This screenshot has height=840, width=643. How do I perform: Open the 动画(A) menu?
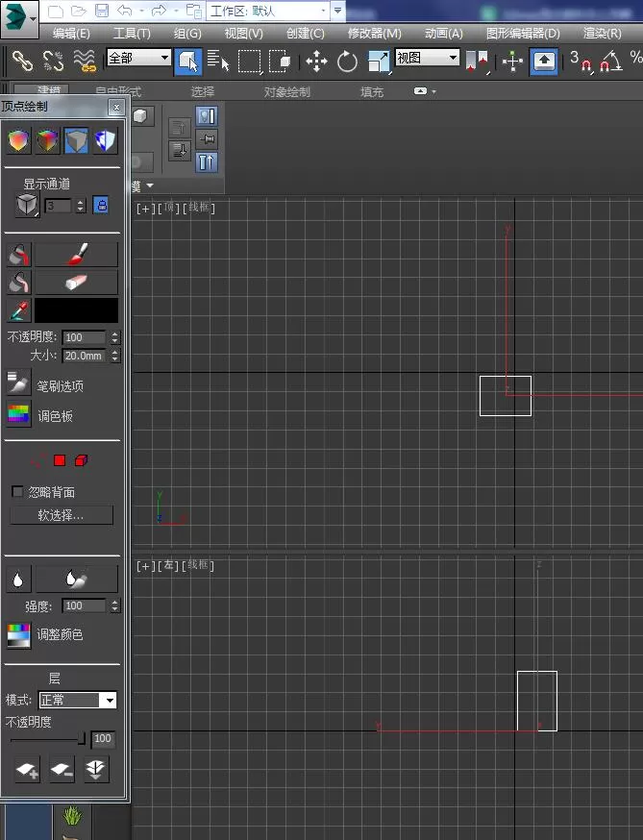click(x=444, y=34)
